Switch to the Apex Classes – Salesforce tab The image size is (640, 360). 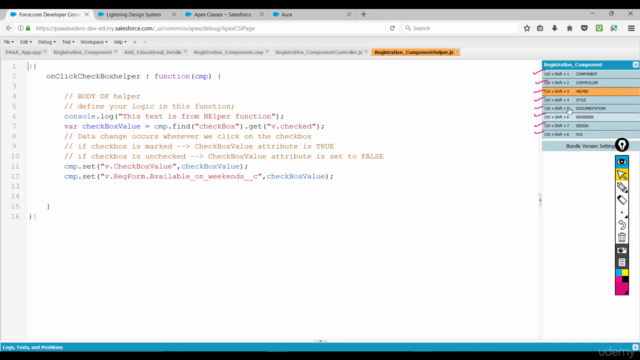[x=222, y=14]
